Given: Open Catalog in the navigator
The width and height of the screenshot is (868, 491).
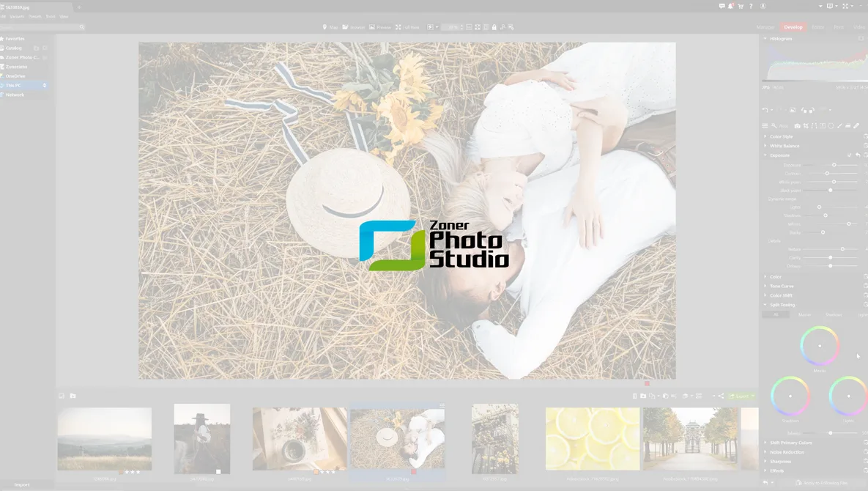Looking at the screenshot, I should coord(14,48).
